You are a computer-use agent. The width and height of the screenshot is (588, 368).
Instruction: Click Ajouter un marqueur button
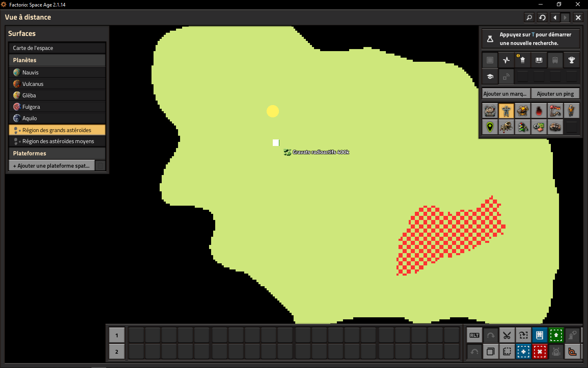(x=506, y=94)
